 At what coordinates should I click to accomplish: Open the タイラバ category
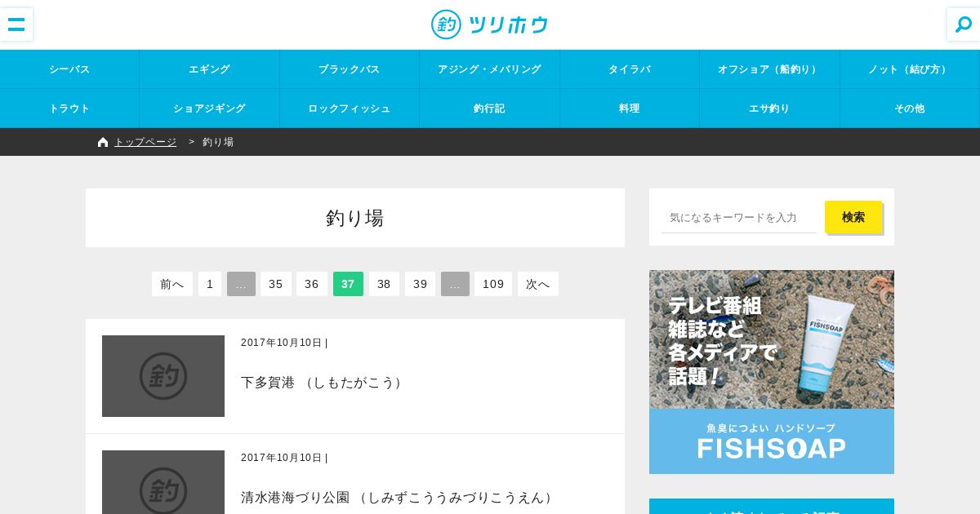click(x=630, y=69)
